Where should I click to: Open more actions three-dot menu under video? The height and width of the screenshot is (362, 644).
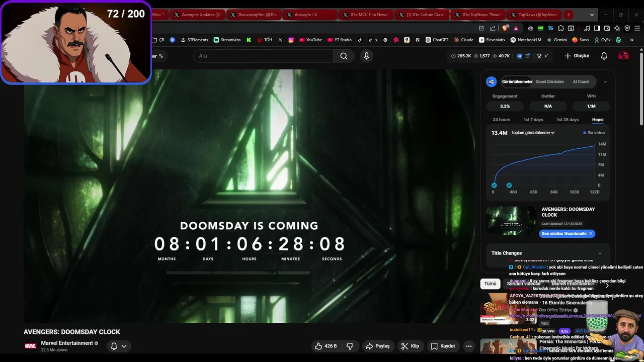(469, 346)
